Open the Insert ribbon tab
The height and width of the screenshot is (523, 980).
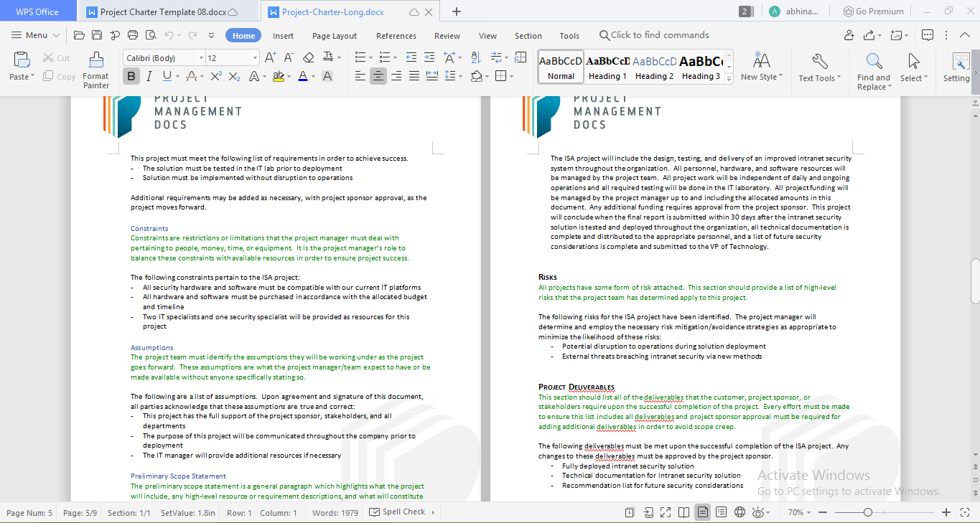pos(283,36)
